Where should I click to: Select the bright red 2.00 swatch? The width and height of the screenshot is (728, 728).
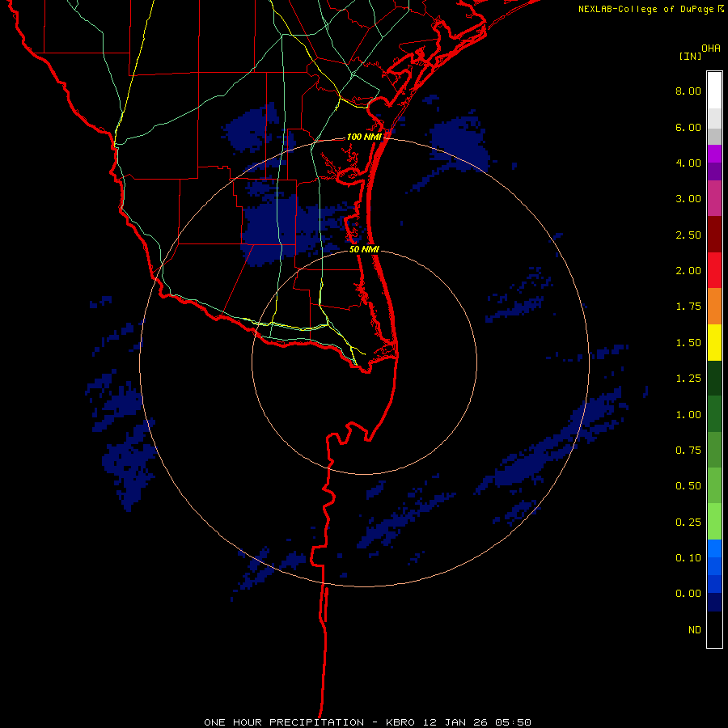click(x=714, y=270)
